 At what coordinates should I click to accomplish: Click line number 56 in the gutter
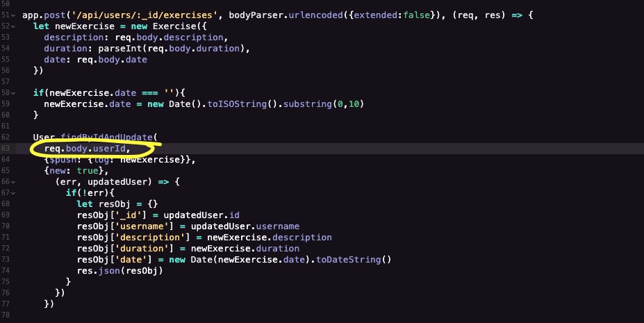[x=6, y=71]
